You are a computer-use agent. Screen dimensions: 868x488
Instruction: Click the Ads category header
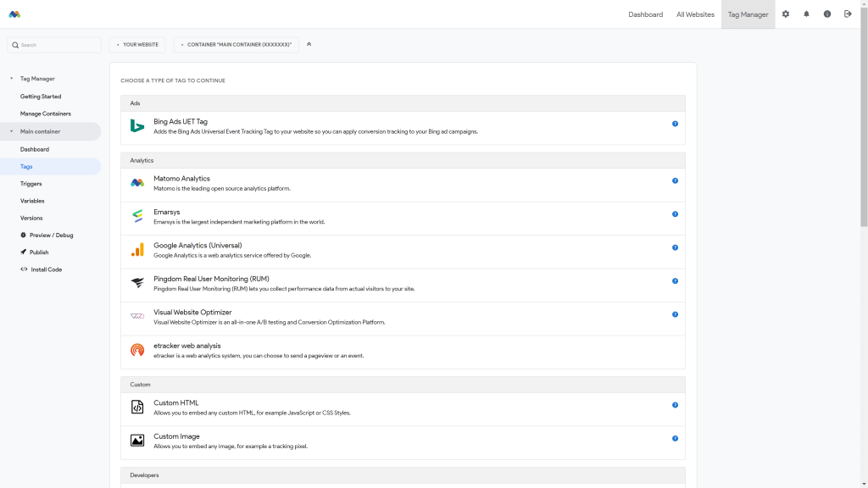(x=403, y=103)
